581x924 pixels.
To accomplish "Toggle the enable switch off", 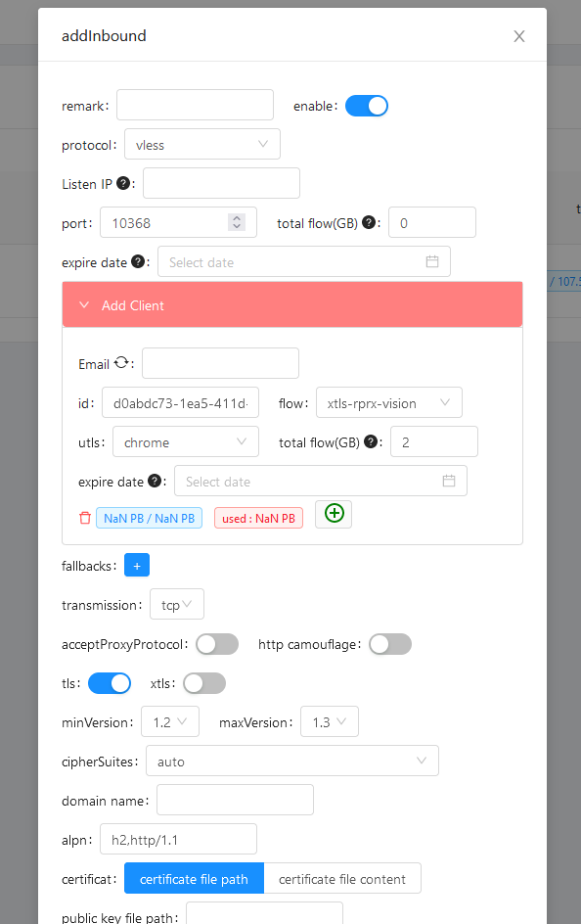I will [x=366, y=106].
